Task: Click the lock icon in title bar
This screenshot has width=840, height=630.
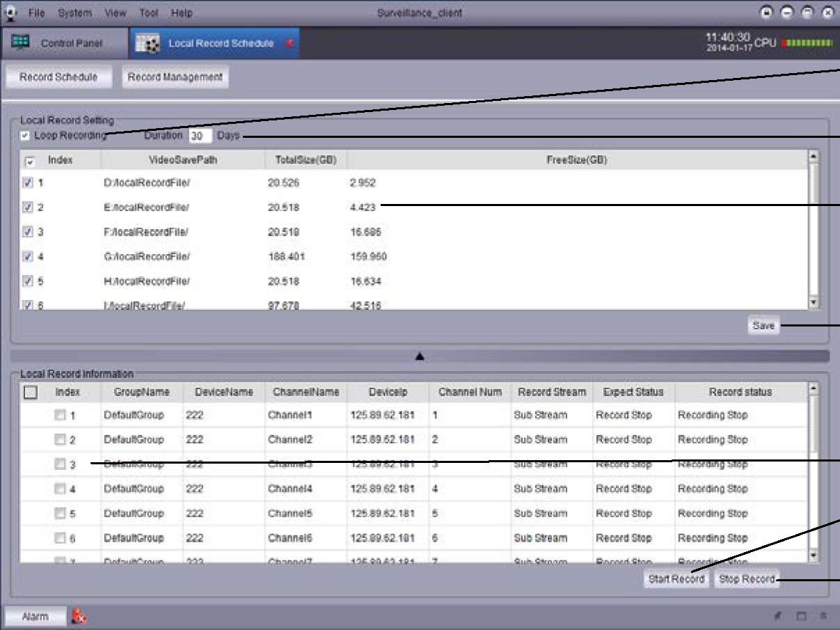Action: point(767,13)
